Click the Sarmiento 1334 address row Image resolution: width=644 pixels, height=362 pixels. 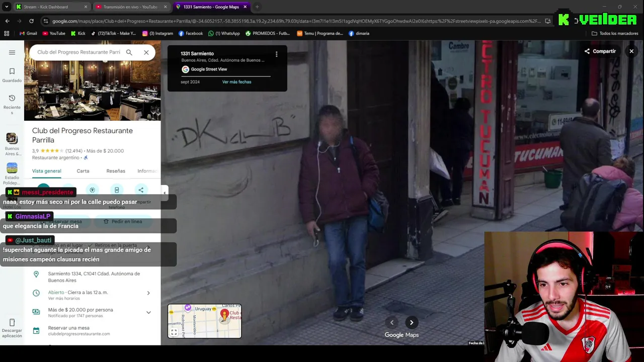click(93, 277)
